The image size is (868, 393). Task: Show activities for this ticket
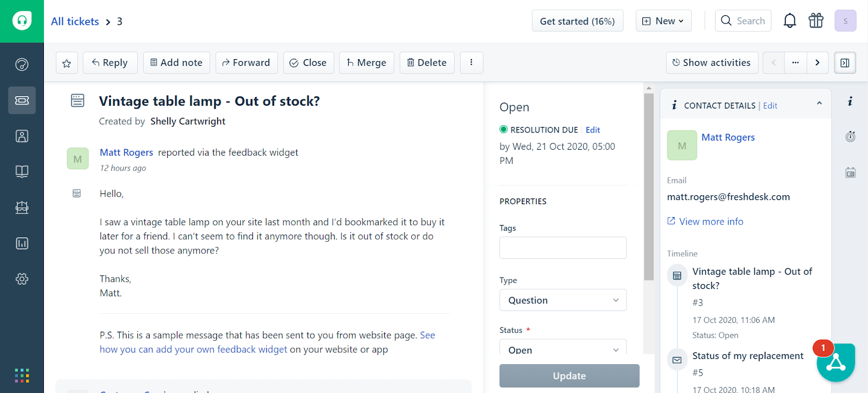pos(712,62)
